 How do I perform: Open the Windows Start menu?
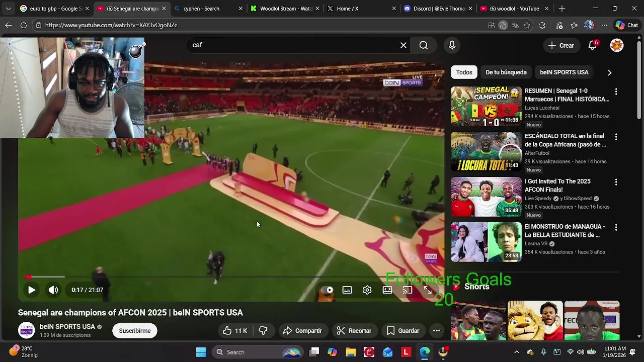[x=201, y=352]
